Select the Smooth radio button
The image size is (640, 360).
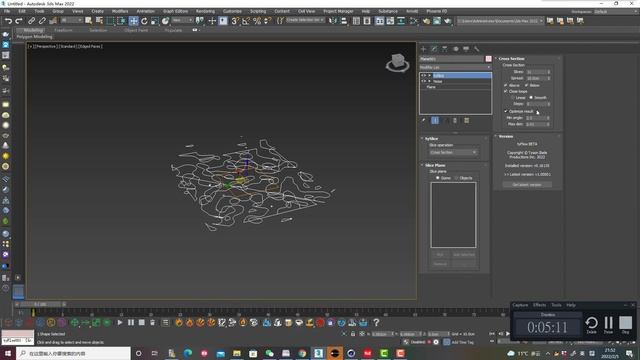(531, 98)
